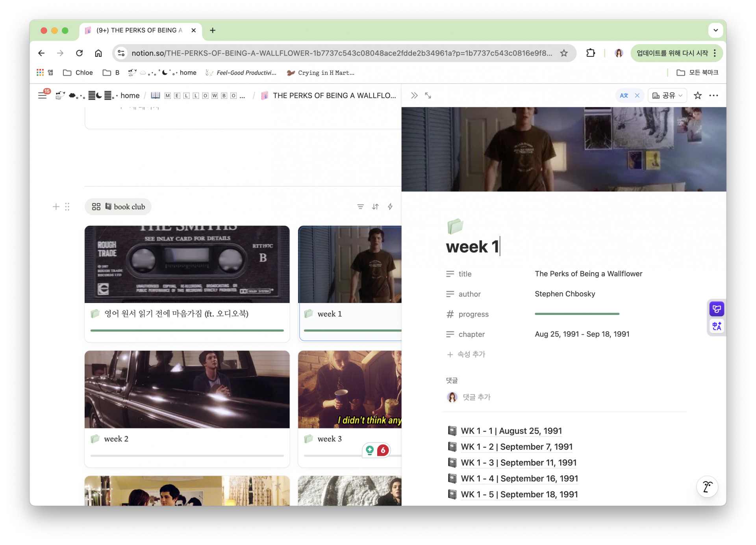
Task: Open the browser home page
Action: (98, 53)
